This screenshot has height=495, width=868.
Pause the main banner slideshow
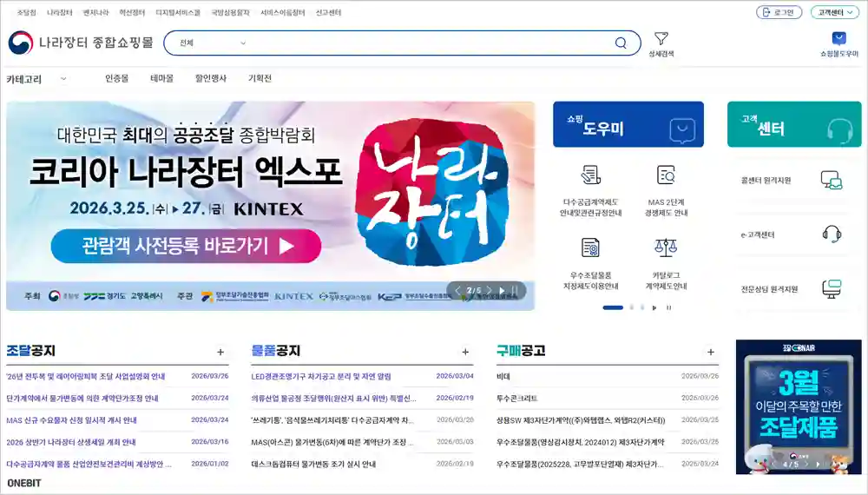click(x=515, y=290)
